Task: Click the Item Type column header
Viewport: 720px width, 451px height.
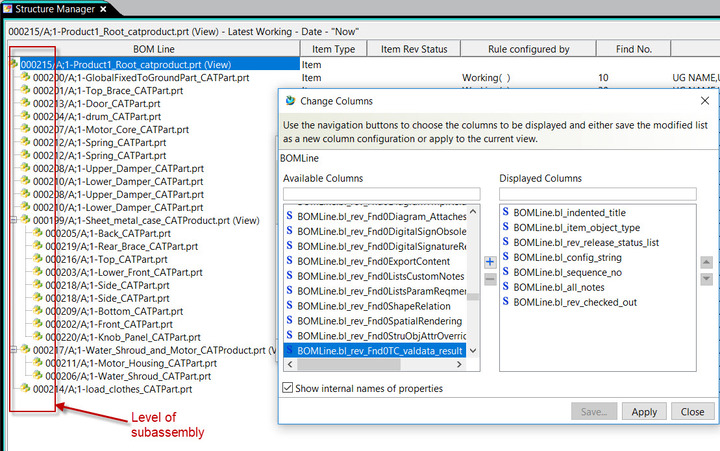Action: pos(333,49)
